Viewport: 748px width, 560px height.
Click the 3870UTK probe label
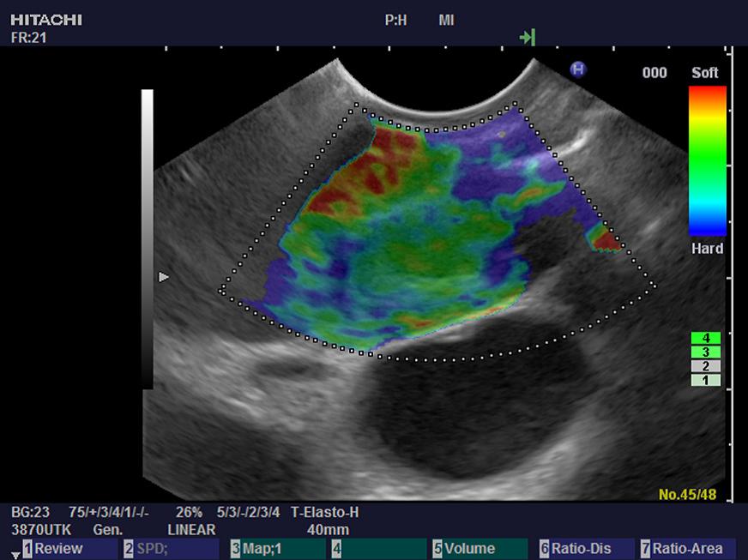point(41,530)
